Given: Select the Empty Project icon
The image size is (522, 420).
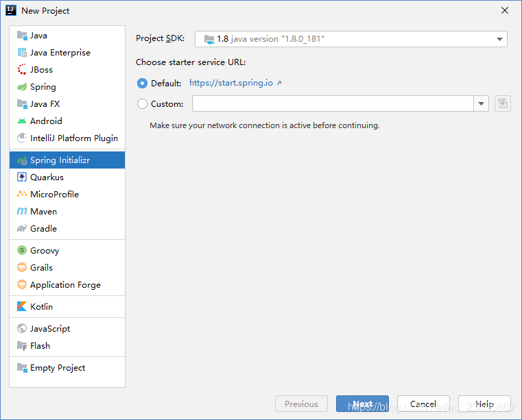Looking at the screenshot, I should click(x=22, y=368).
